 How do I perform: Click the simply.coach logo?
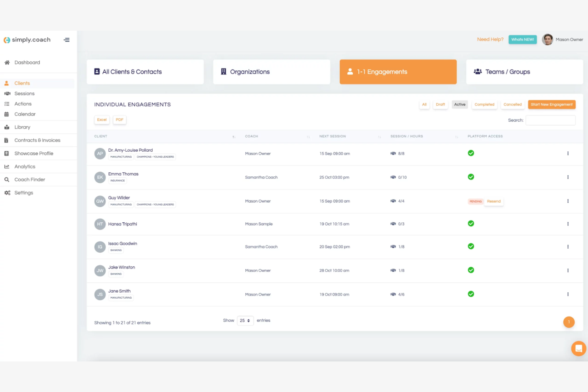point(27,40)
